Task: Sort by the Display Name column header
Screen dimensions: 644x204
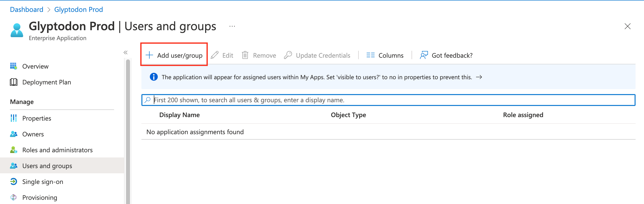Action: pos(179,115)
